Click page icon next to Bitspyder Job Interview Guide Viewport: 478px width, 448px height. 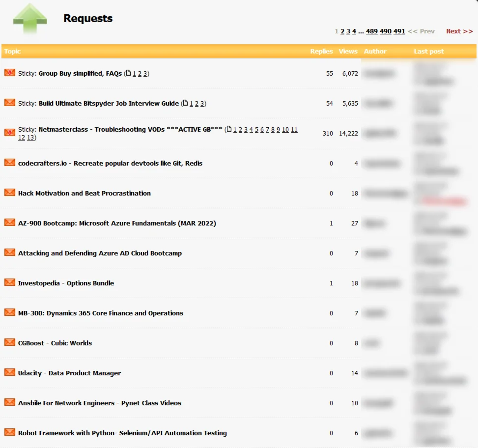[x=185, y=103]
